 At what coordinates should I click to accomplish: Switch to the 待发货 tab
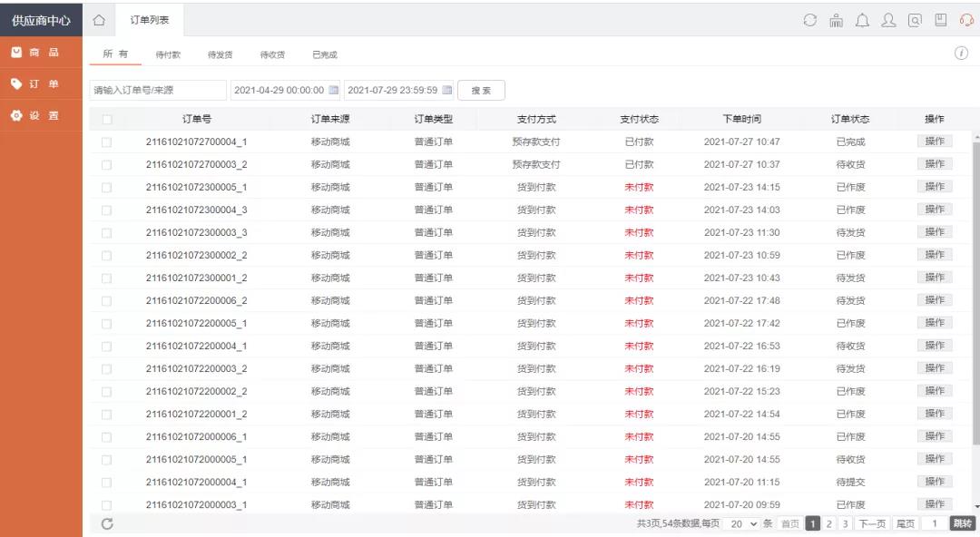point(220,54)
